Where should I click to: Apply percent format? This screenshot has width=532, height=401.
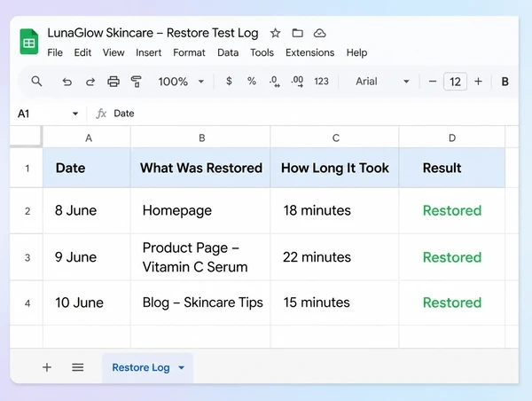[x=252, y=81]
